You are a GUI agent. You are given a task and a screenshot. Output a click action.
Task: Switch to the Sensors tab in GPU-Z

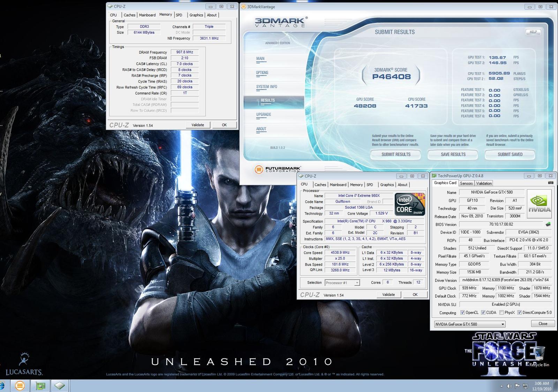[466, 183]
